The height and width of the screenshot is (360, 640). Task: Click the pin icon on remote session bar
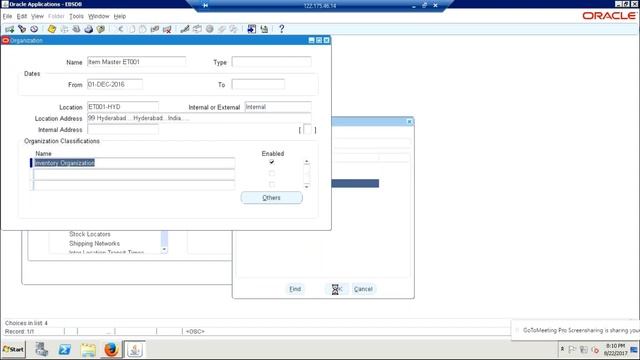click(x=205, y=5)
